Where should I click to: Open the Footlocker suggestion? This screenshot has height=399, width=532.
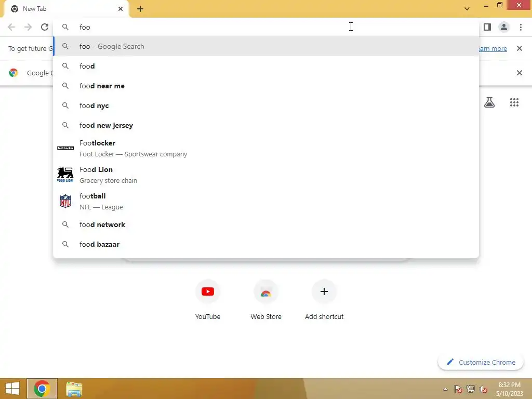point(266,148)
